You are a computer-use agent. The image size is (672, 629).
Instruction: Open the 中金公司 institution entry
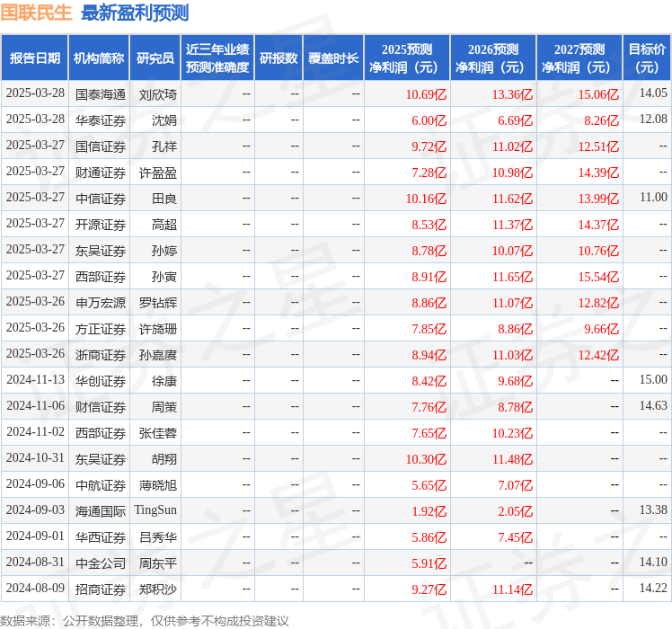(100, 563)
